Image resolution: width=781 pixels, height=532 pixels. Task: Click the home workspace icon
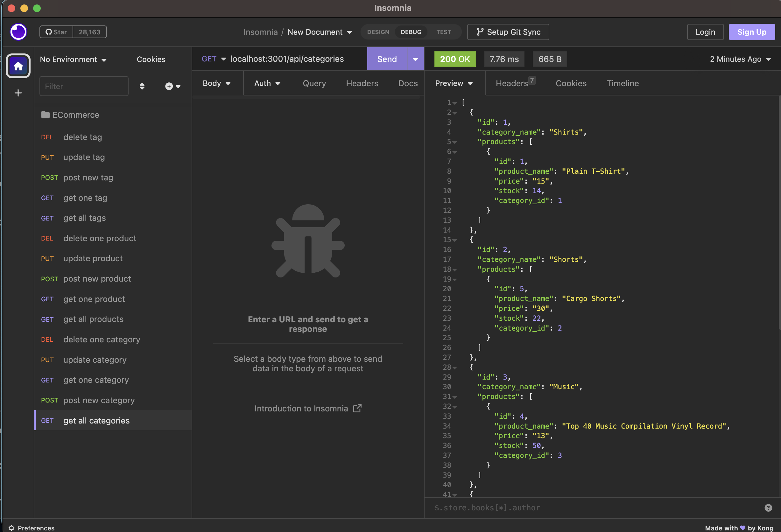point(18,66)
